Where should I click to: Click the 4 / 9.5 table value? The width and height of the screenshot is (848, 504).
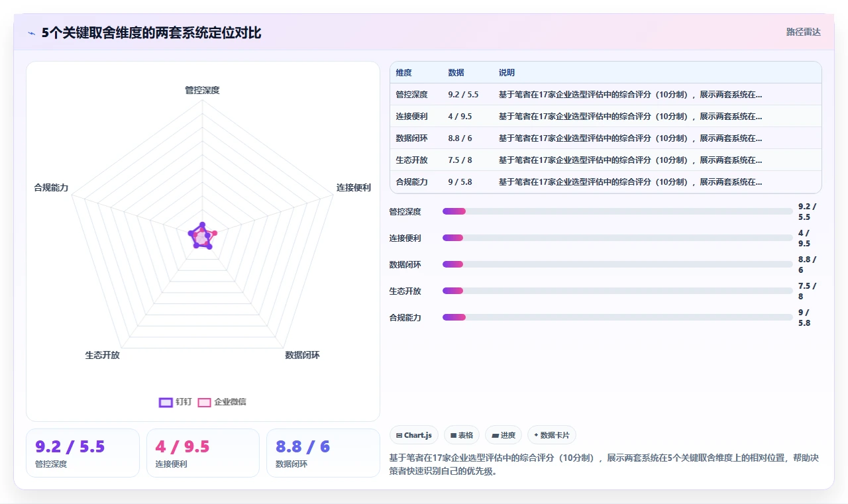pos(460,117)
